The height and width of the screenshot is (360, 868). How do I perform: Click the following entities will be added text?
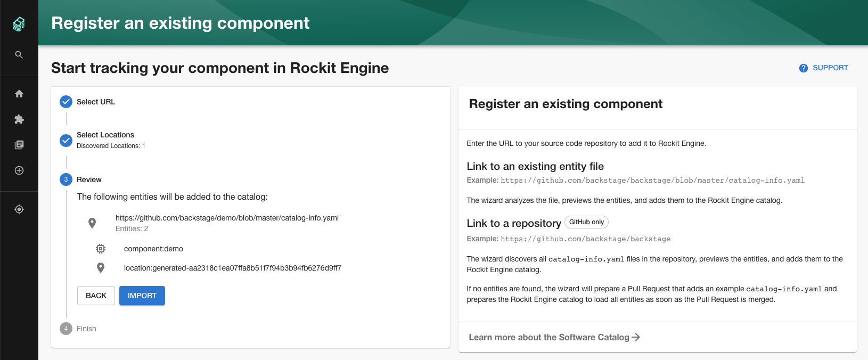pyautogui.click(x=173, y=197)
